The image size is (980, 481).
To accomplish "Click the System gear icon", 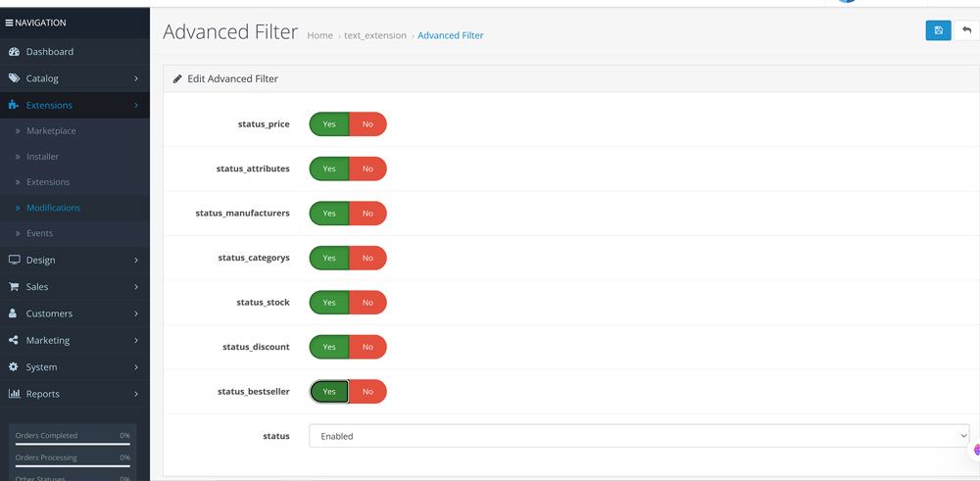I will 14,367.
